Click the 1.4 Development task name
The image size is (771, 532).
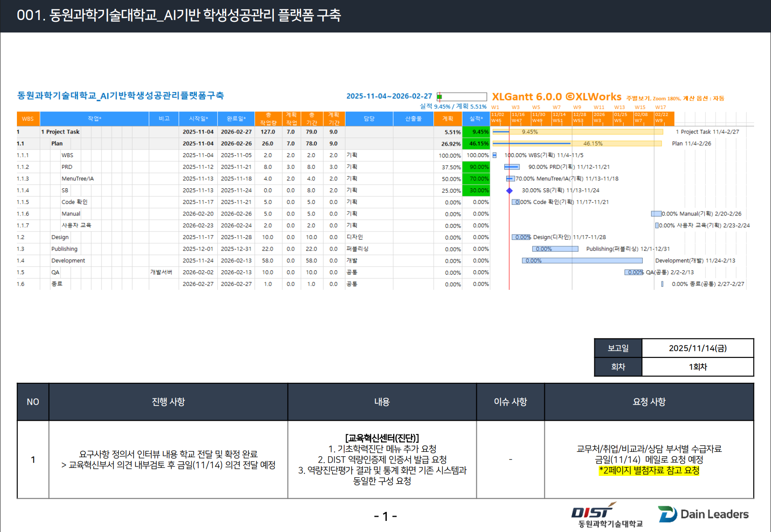pos(68,261)
